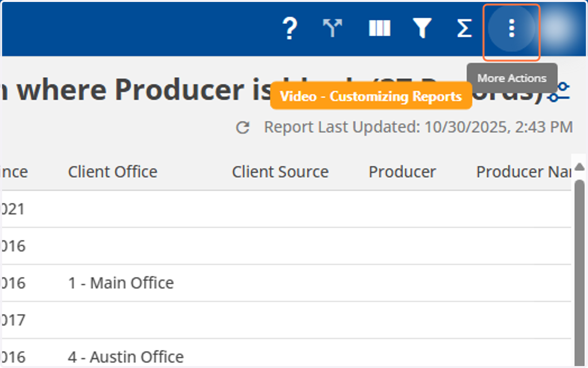
Task: Select the '1 - Main Office' cell
Action: tap(121, 283)
